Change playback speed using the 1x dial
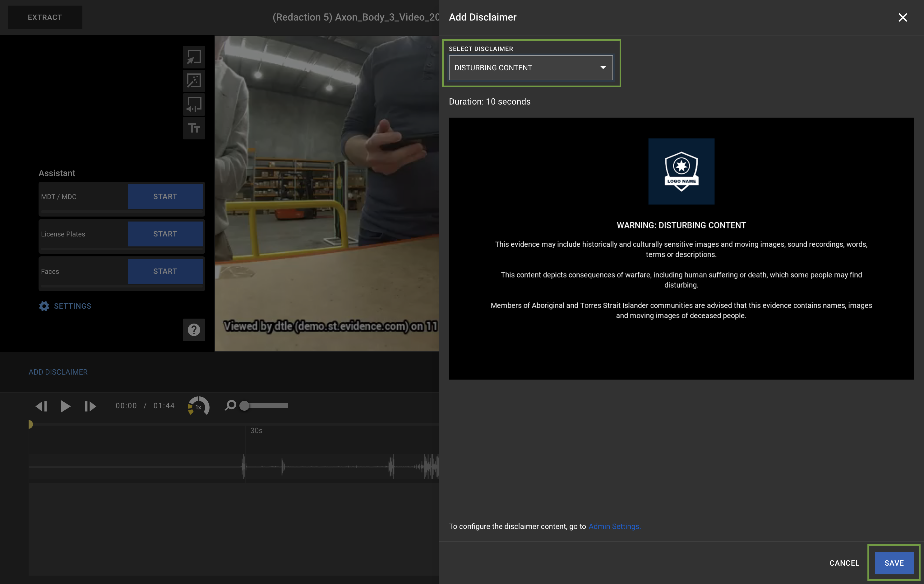 (x=198, y=406)
